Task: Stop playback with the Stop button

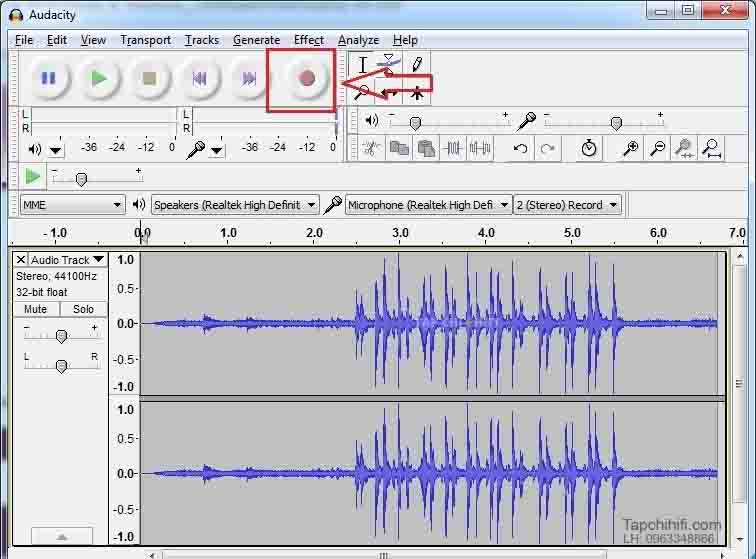Action: (149, 78)
